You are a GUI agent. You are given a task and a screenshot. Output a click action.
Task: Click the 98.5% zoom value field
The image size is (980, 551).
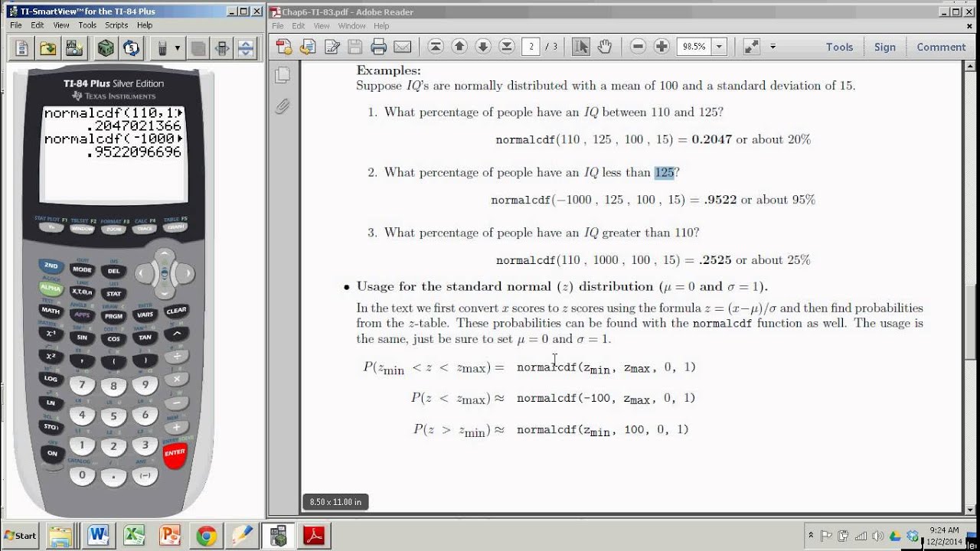694,47
